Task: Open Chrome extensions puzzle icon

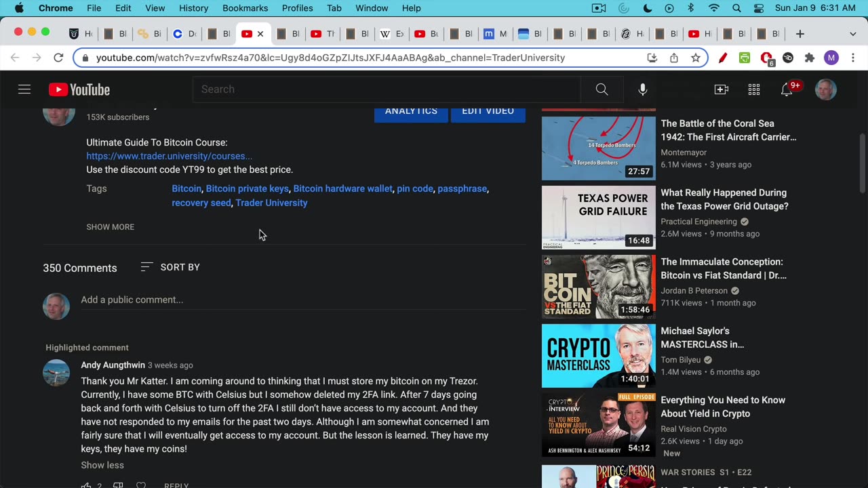Action: pos(809,58)
